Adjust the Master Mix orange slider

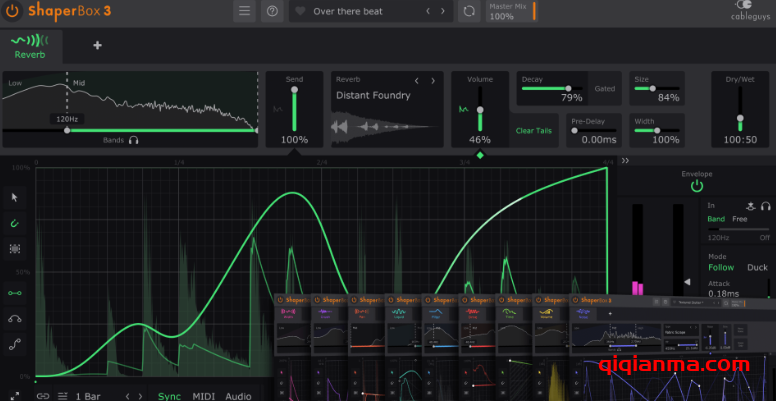(534, 11)
